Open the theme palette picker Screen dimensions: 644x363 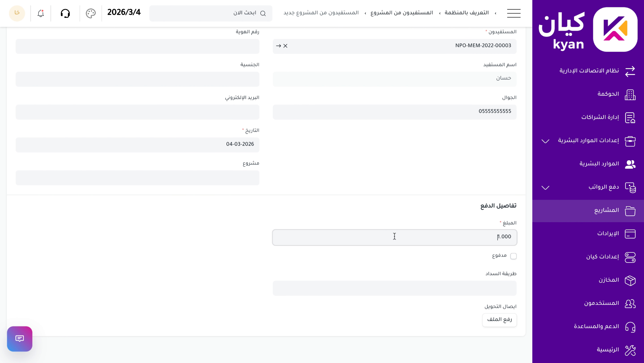(x=90, y=13)
